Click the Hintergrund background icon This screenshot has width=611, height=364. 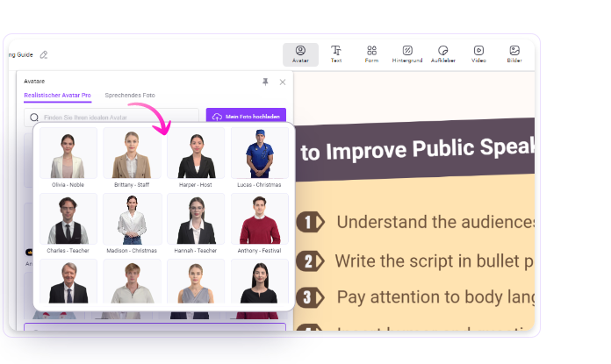tap(407, 54)
